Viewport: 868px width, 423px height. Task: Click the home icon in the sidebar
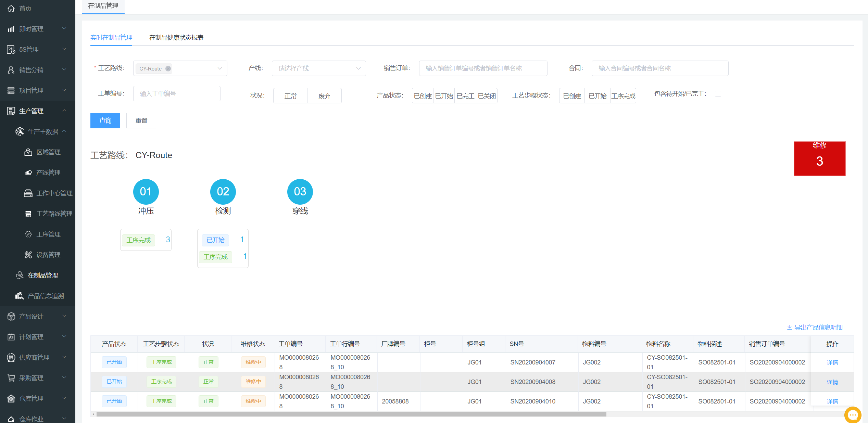[x=11, y=8]
